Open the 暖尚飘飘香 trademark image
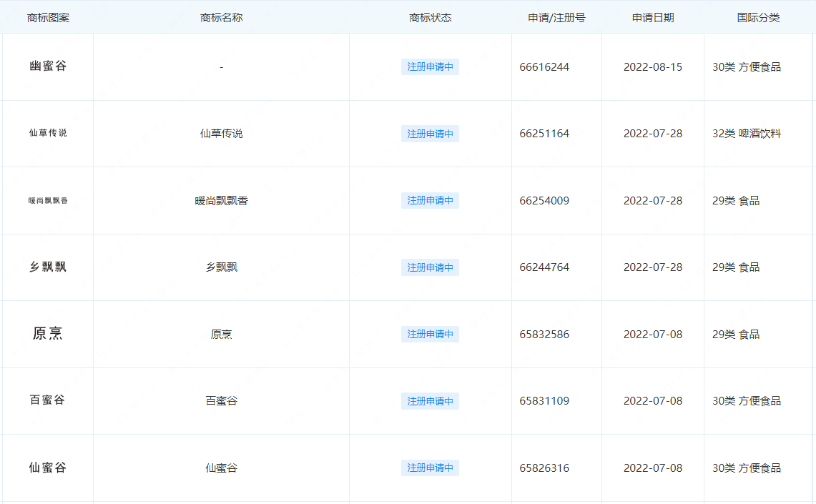816x504 pixels. [48, 201]
